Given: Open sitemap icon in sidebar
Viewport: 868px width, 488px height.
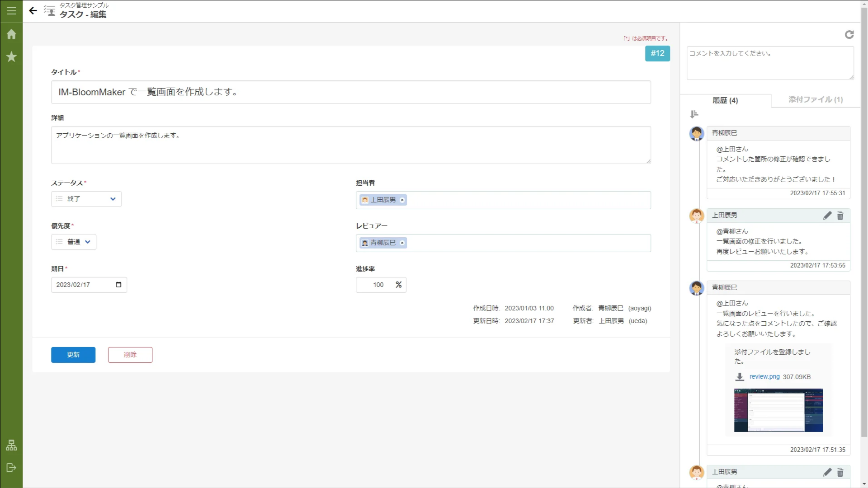Looking at the screenshot, I should pyautogui.click(x=11, y=446).
